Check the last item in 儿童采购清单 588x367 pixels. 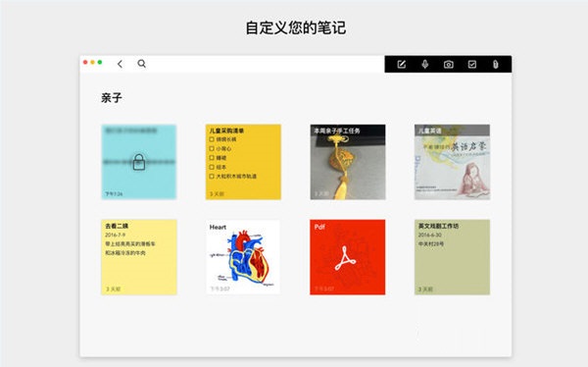click(212, 177)
